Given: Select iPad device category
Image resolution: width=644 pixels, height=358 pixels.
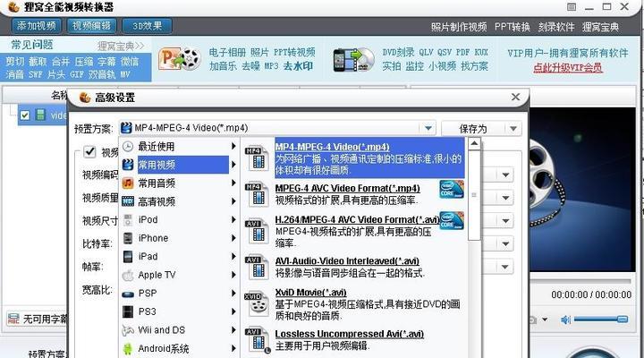Looking at the screenshot, I should 148,257.
